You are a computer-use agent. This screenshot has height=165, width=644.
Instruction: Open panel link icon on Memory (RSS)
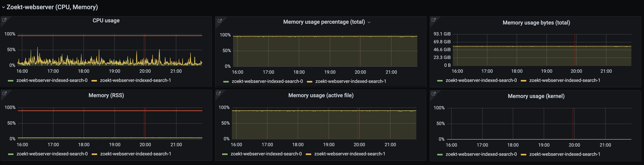[x=4, y=93]
